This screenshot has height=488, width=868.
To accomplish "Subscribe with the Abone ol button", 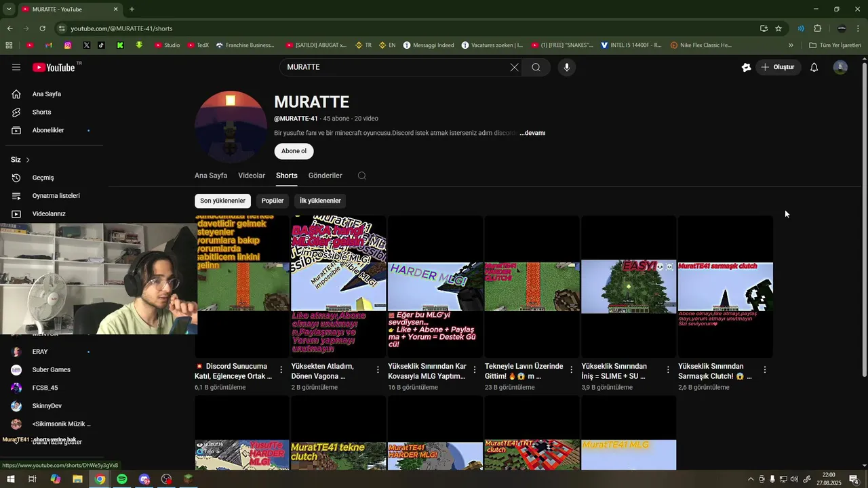I will (x=294, y=151).
